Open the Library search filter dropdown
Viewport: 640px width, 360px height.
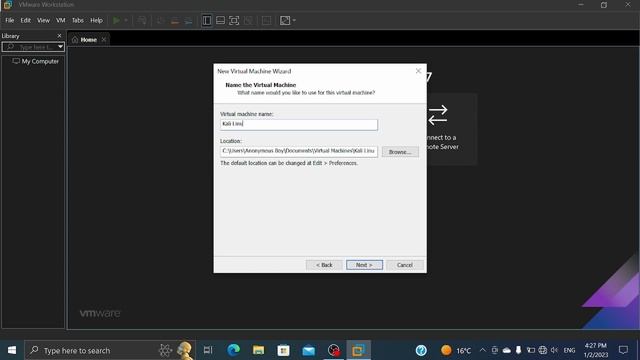click(x=60, y=47)
